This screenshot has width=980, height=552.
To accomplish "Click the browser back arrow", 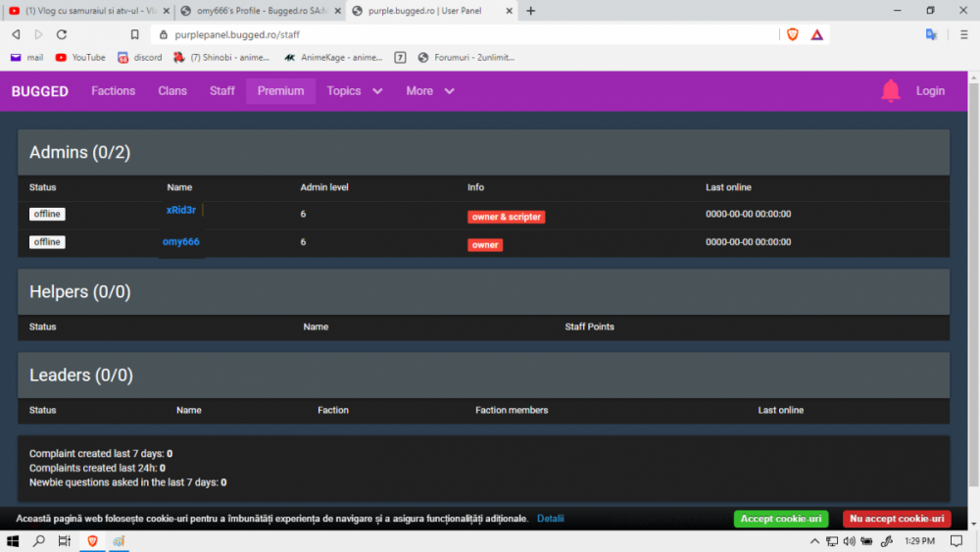I will pos(16,34).
